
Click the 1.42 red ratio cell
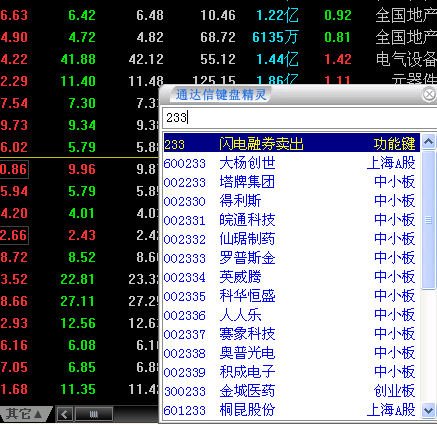(x=338, y=59)
